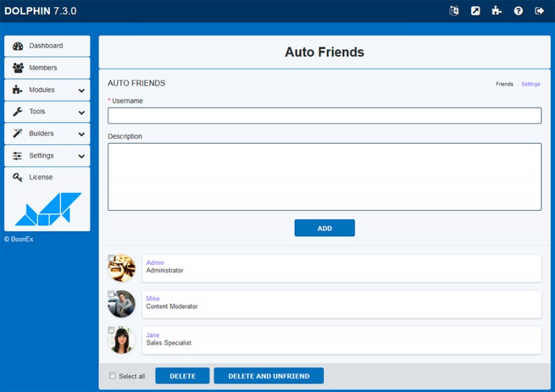Click the Members people icon
Image resolution: width=555 pixels, height=392 pixels.
coord(18,67)
